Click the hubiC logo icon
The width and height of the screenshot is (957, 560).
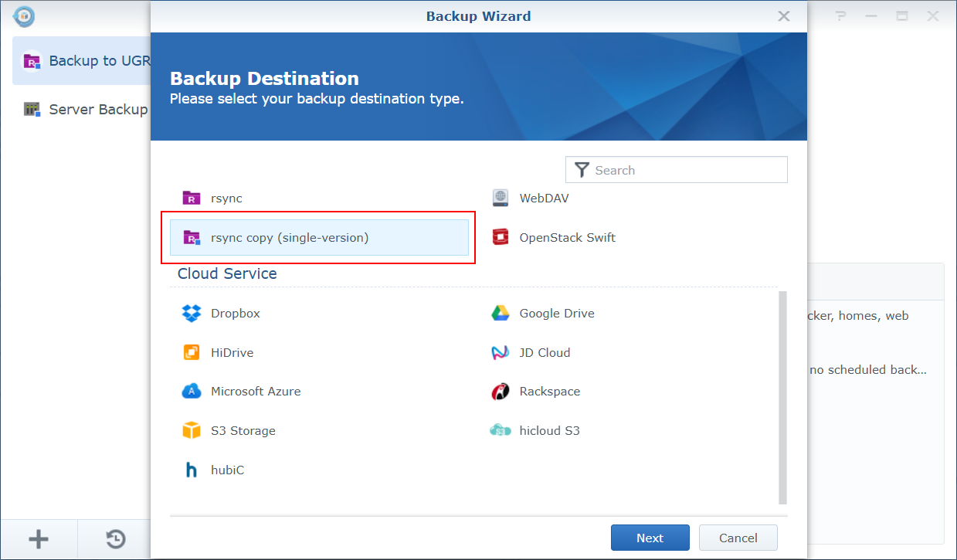point(191,470)
